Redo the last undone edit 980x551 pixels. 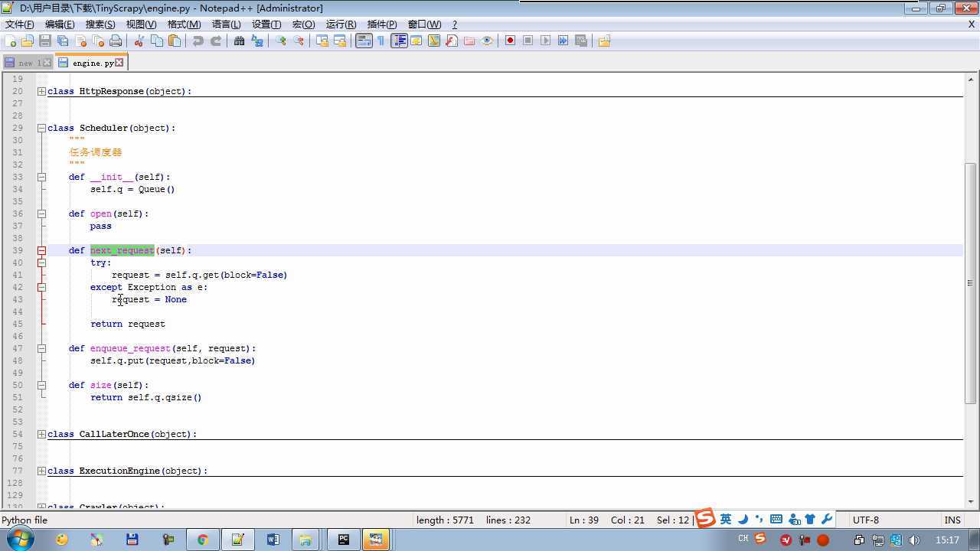pyautogui.click(x=216, y=41)
